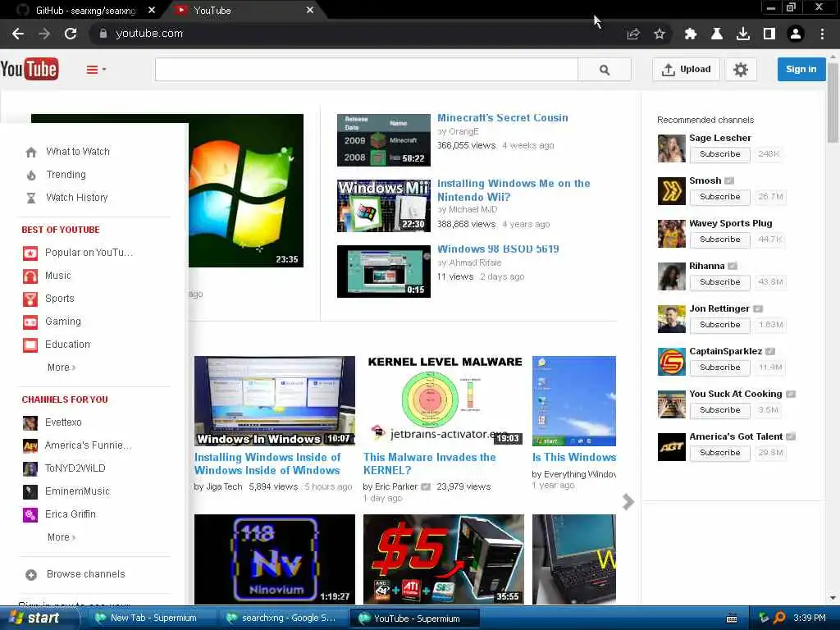Click the Ninovium video thumbnail
Viewport: 840px width, 630px height.
coord(274,559)
